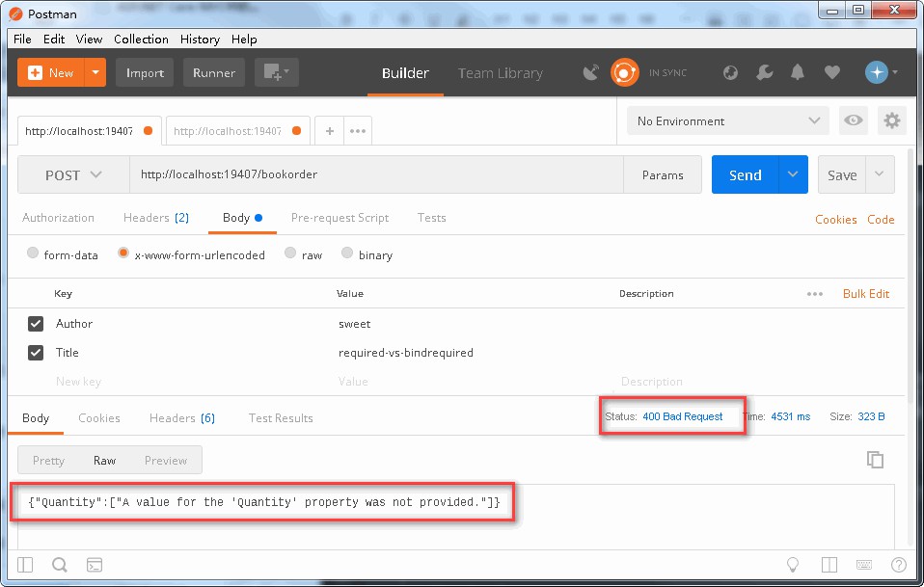Open the browse globe icon
This screenshot has width=924, height=587.
pyautogui.click(x=730, y=72)
